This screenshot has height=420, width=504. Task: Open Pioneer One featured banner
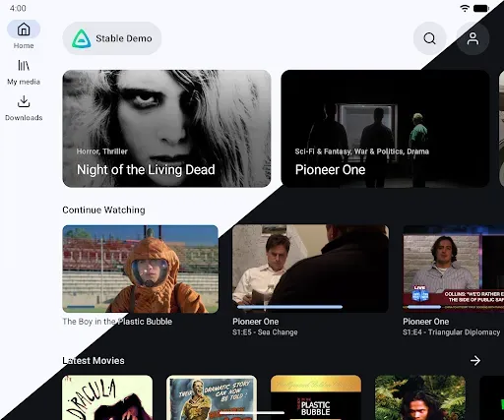coord(385,129)
